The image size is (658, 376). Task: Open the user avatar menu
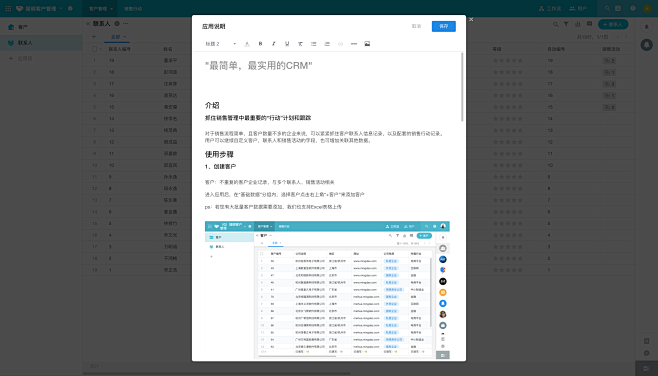tap(647, 8)
